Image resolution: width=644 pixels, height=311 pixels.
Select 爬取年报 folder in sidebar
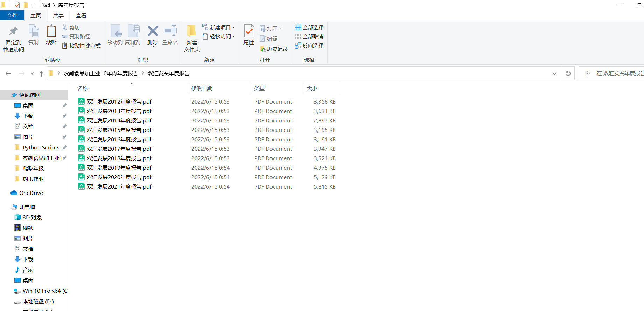34,168
